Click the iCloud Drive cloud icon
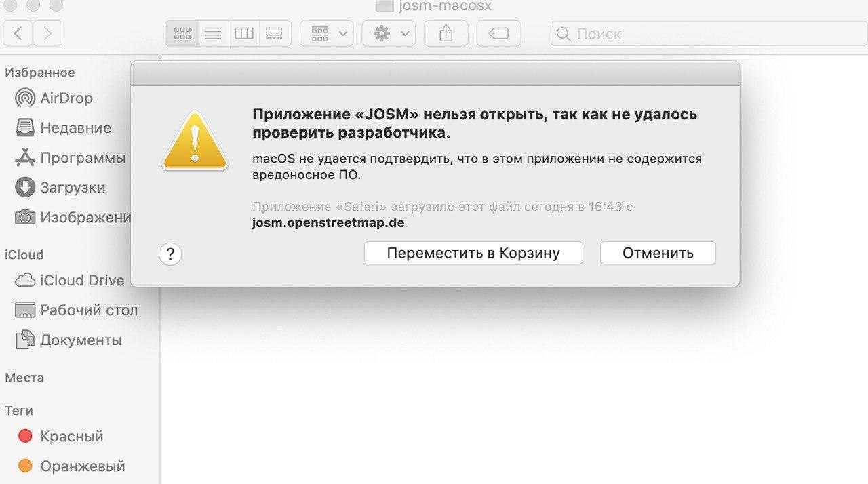The width and height of the screenshot is (868, 484). point(25,280)
